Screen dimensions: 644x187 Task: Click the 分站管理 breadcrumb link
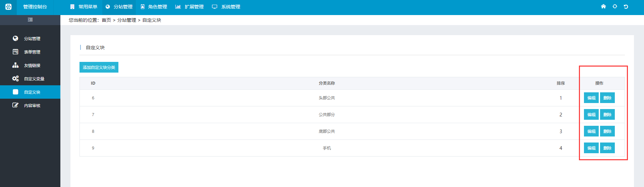click(x=127, y=20)
